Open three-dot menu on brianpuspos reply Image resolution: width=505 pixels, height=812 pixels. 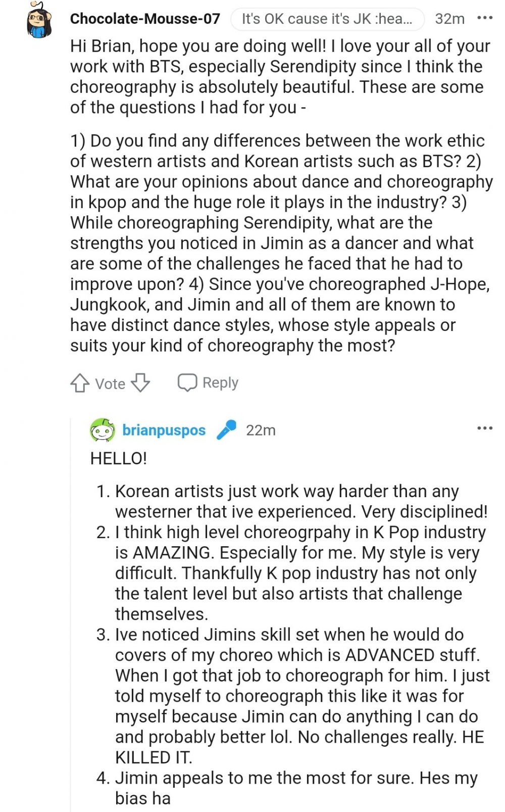tap(485, 428)
